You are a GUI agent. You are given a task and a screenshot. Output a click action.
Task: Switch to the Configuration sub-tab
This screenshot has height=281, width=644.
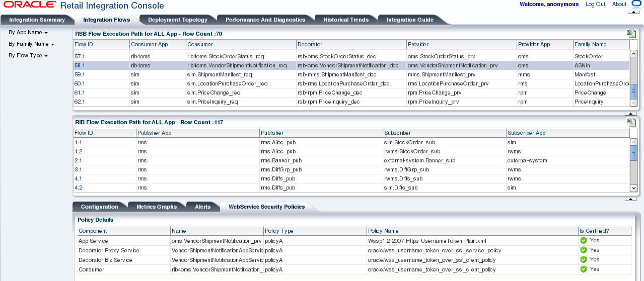pyautogui.click(x=99, y=207)
